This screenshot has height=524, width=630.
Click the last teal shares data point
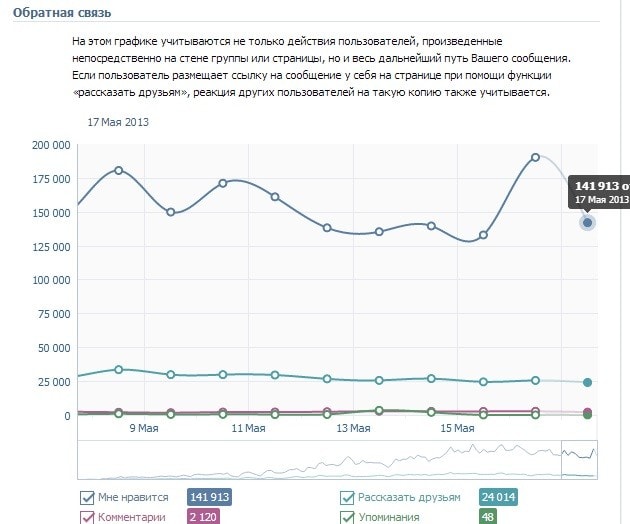pyautogui.click(x=588, y=382)
